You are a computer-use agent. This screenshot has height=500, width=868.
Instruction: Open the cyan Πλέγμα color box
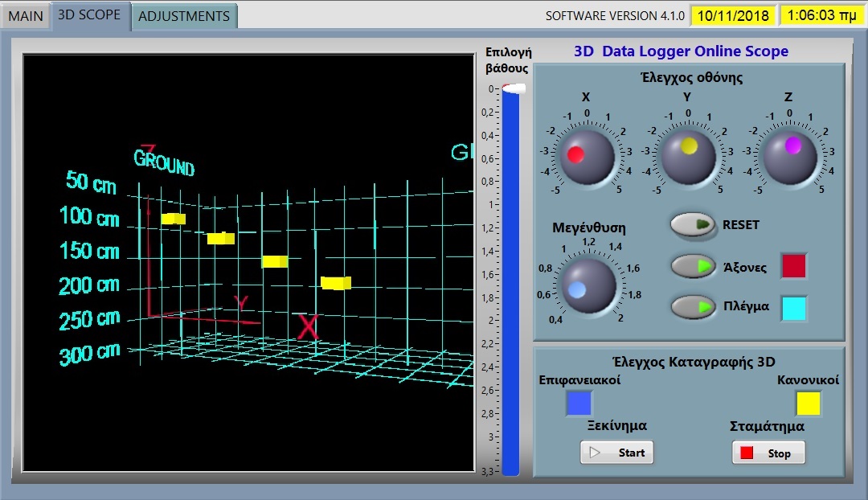click(x=793, y=308)
